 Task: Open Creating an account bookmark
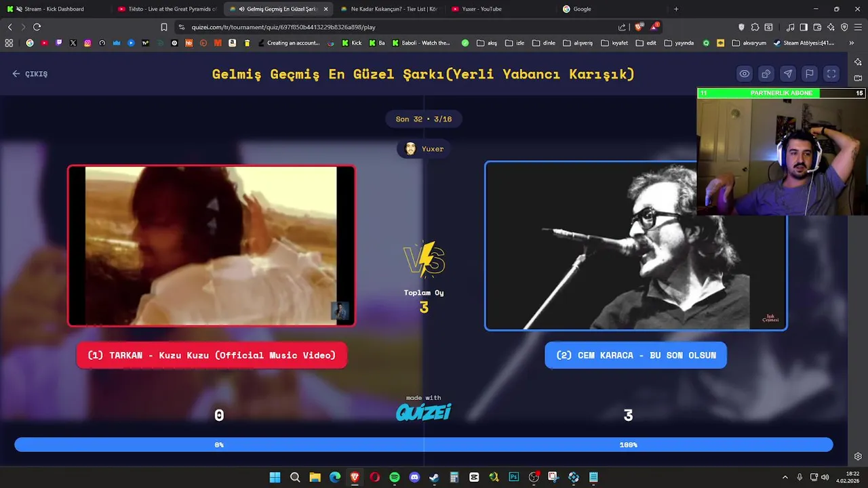pos(289,43)
